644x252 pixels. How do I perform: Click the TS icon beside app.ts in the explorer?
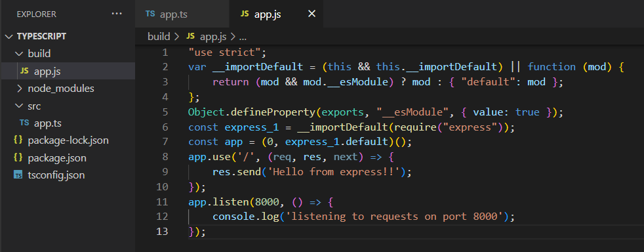(24, 123)
